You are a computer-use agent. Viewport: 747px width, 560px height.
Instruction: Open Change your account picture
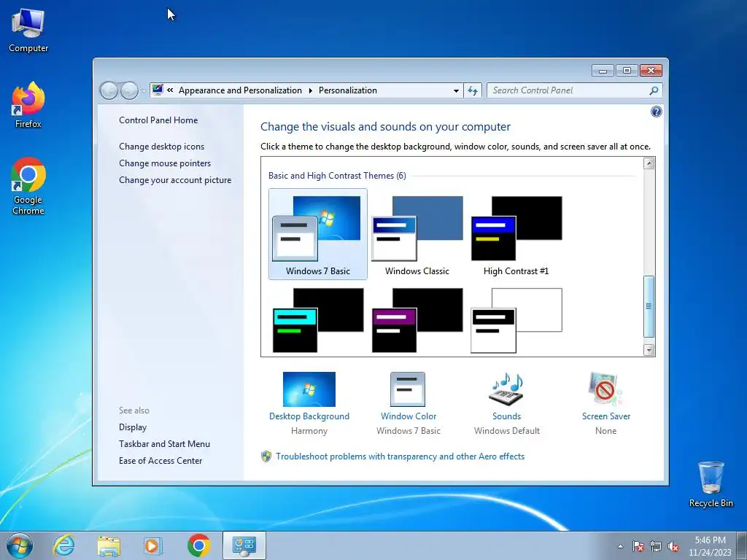click(x=175, y=180)
